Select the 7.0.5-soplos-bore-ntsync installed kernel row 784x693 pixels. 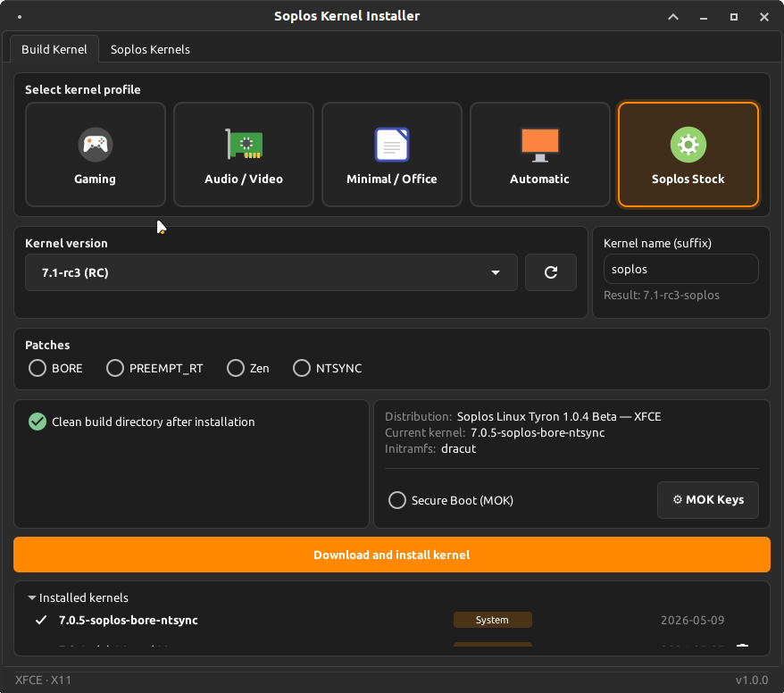[391, 620]
